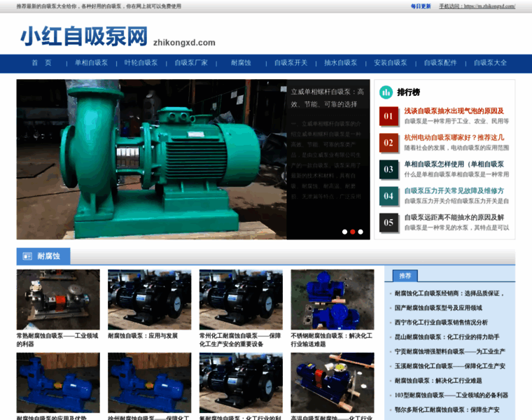Open the 自吸泵厂家 menu item
Viewport: 532px width, 420px height.
pos(191,63)
